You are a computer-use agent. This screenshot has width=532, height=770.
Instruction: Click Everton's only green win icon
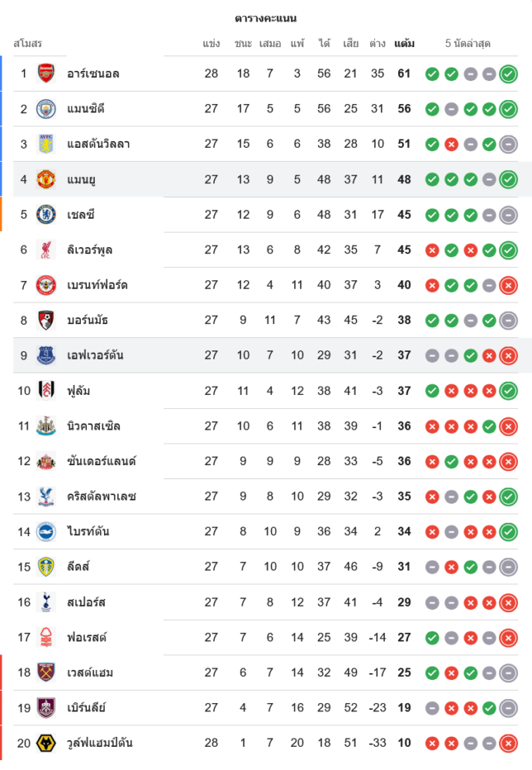(x=470, y=355)
